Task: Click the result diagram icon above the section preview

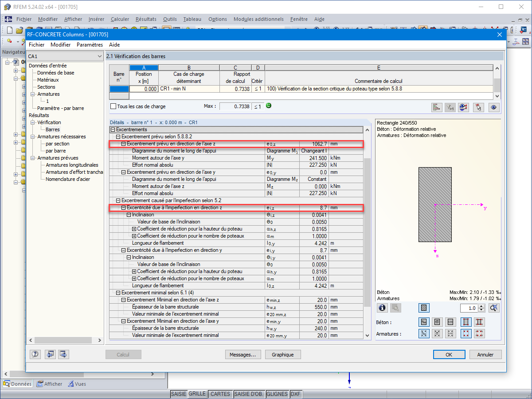Action: [x=437, y=107]
